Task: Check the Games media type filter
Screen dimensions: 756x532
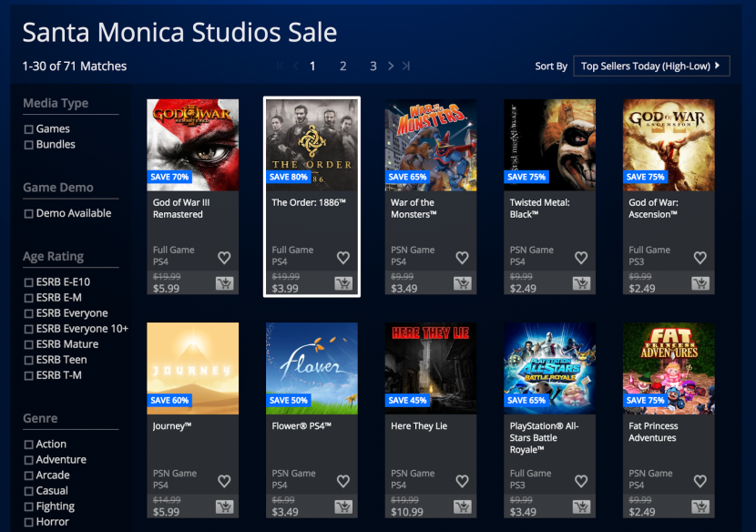Action: 29,129
